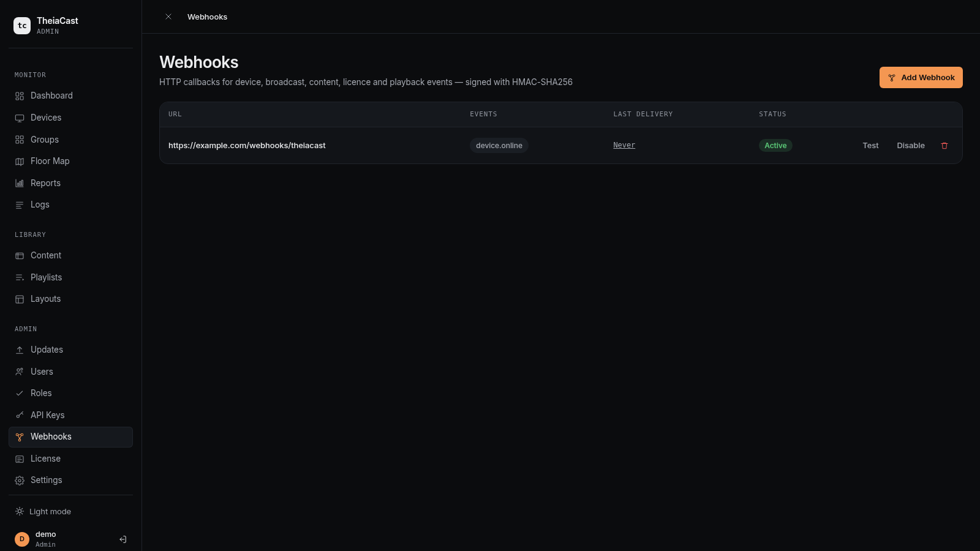Click the Status column header
Screen dimensions: 980x551
(x=772, y=114)
